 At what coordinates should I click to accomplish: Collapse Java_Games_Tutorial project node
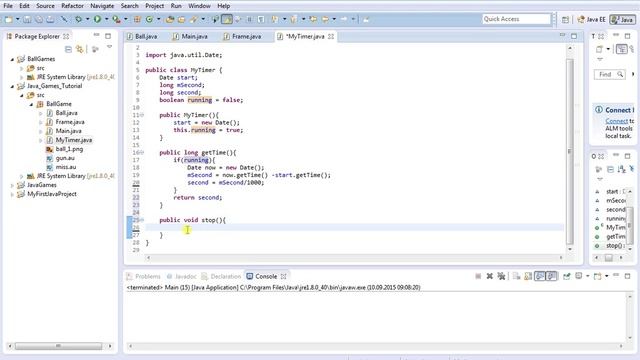pos(12,86)
